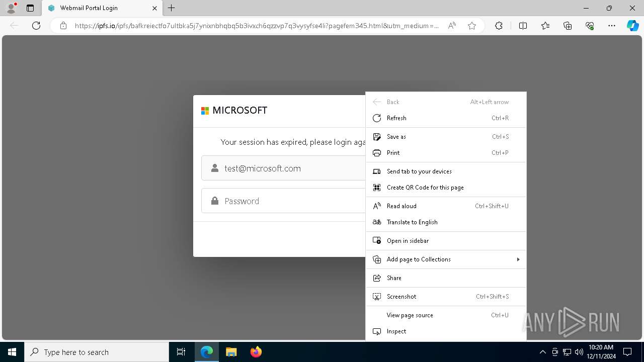
Task: Open the volume control tray icon
Action: [x=579, y=352]
